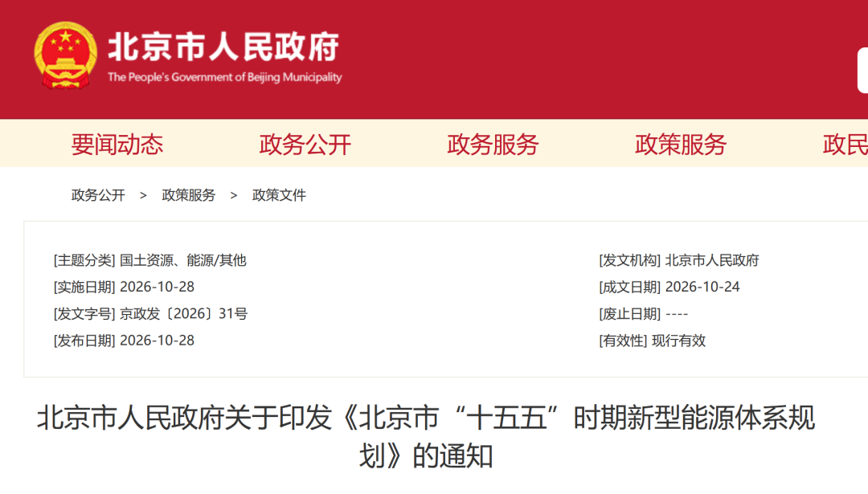Open the 政务公开 navigation tab
Image resolution: width=868 pixels, height=494 pixels.
click(x=305, y=145)
